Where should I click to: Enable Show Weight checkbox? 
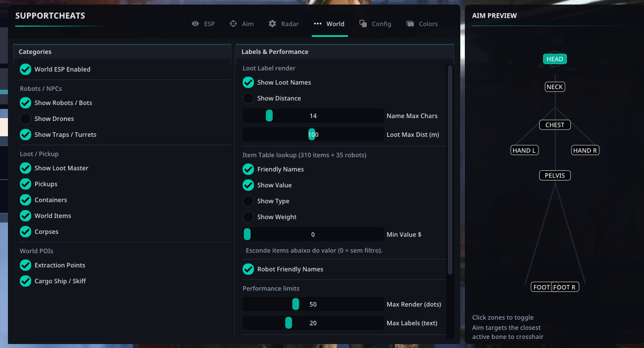248,217
